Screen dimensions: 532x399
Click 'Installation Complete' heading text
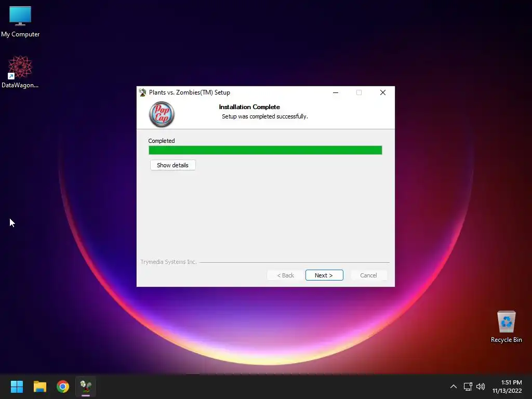click(x=249, y=107)
